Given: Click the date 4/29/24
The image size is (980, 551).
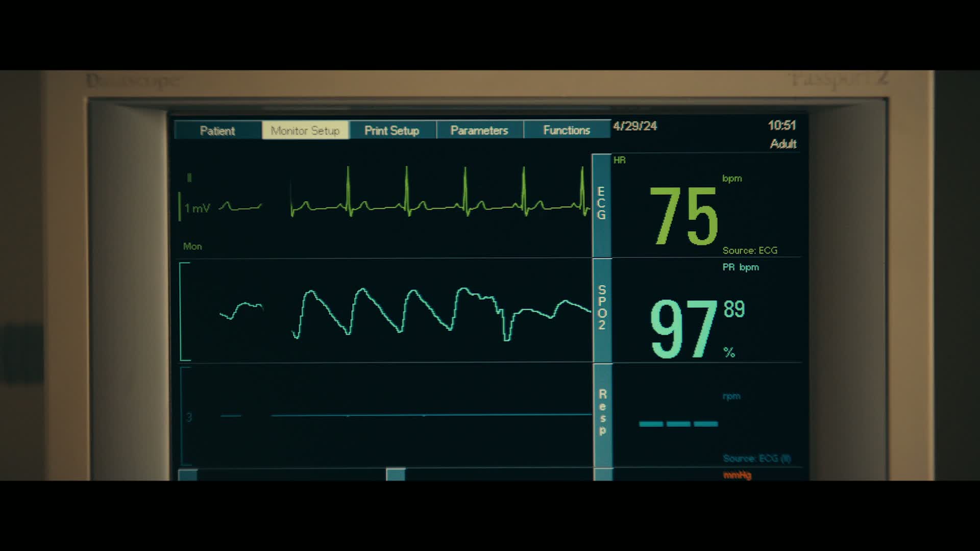Looking at the screenshot, I should point(635,126).
